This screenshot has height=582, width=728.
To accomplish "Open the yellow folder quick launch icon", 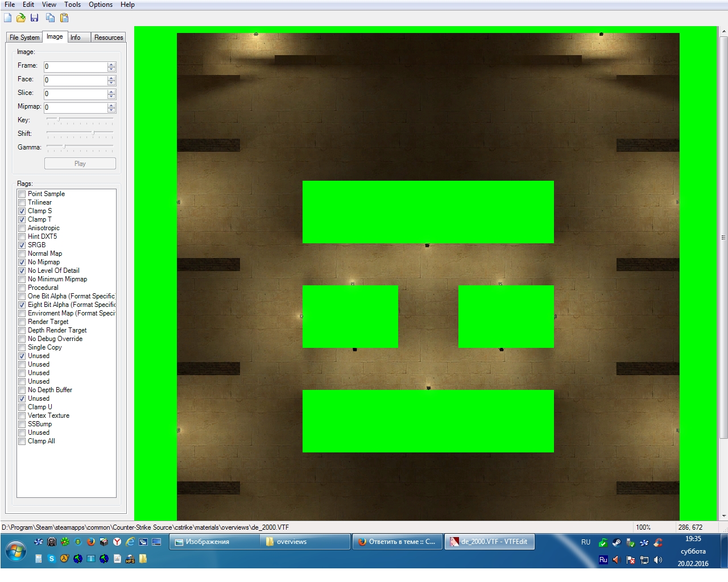I will point(143,559).
